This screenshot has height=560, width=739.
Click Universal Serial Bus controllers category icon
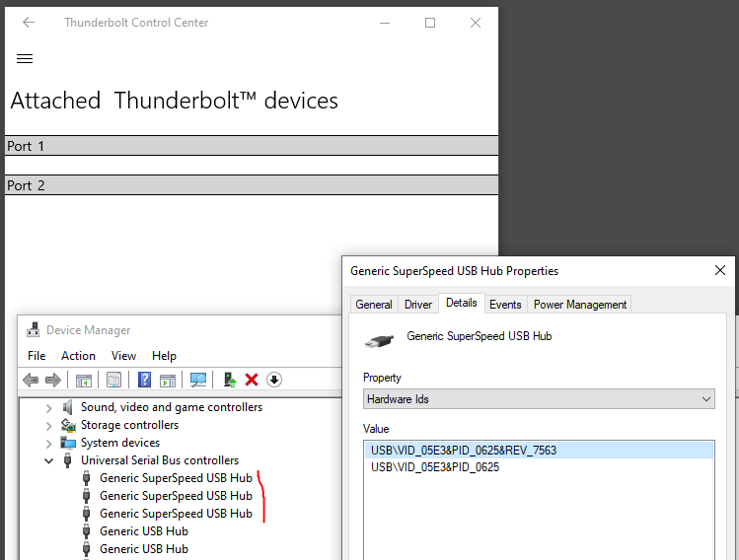coord(67,460)
